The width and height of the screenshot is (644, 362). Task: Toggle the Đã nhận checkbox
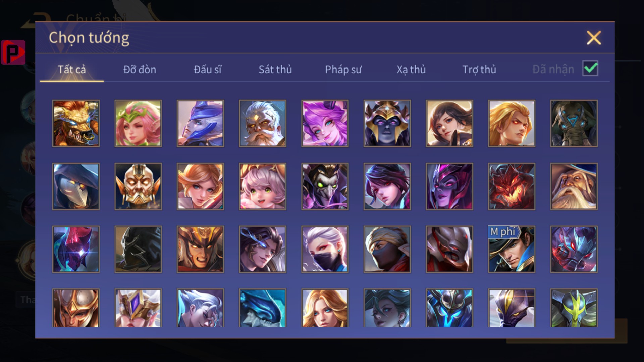tap(590, 69)
